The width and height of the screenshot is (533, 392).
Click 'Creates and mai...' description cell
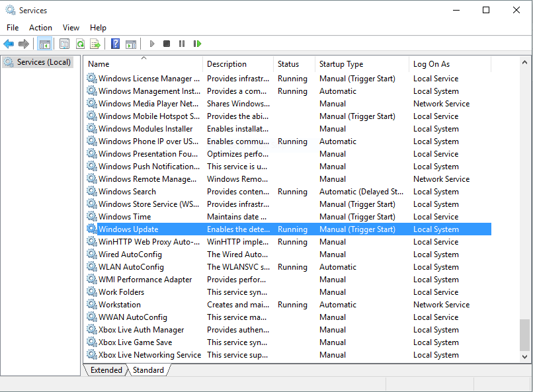(238, 305)
